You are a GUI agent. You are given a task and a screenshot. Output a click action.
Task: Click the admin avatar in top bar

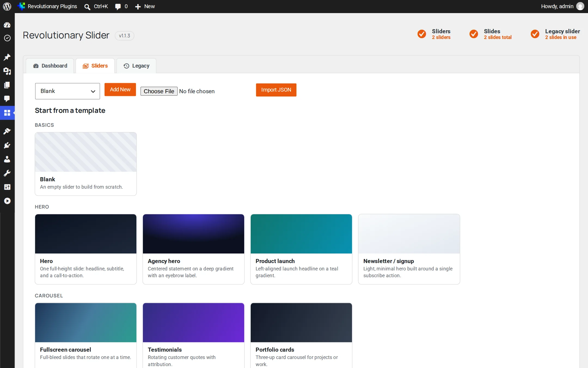click(580, 6)
